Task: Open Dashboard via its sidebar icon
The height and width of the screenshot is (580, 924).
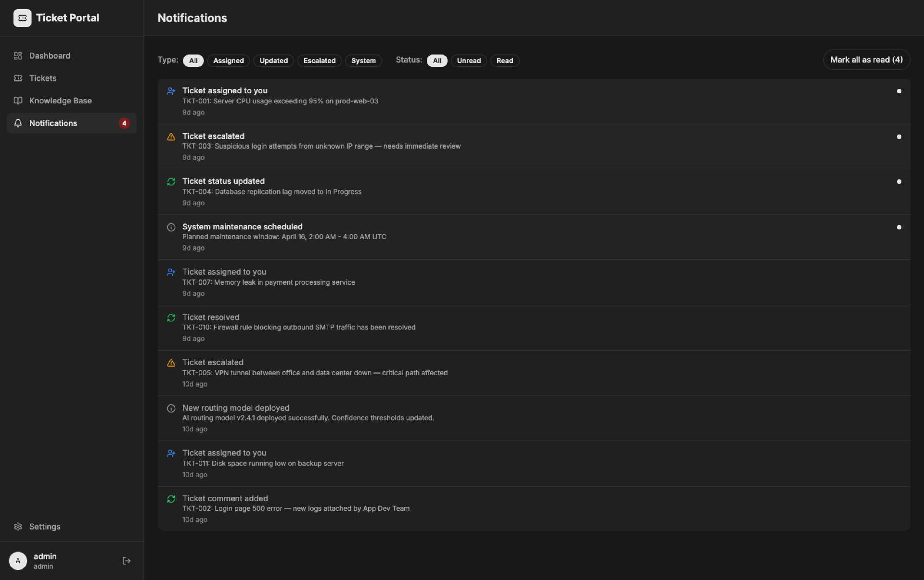Action: [x=18, y=56]
